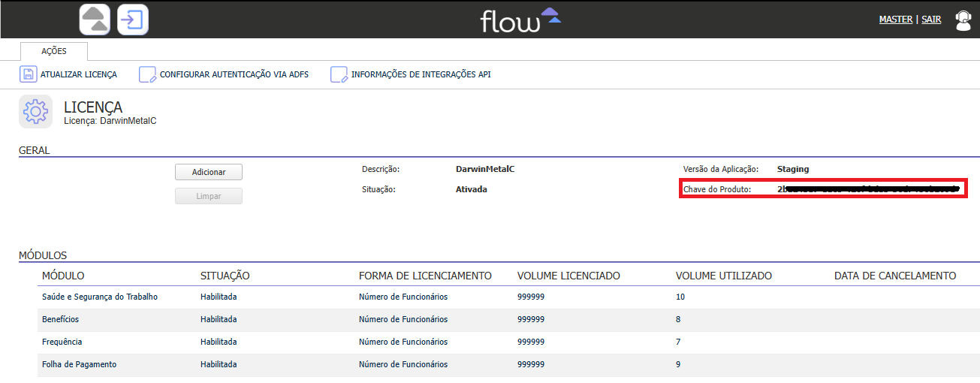This screenshot has width=980, height=383.
Task: Open the support headset icon
Action: click(962, 20)
